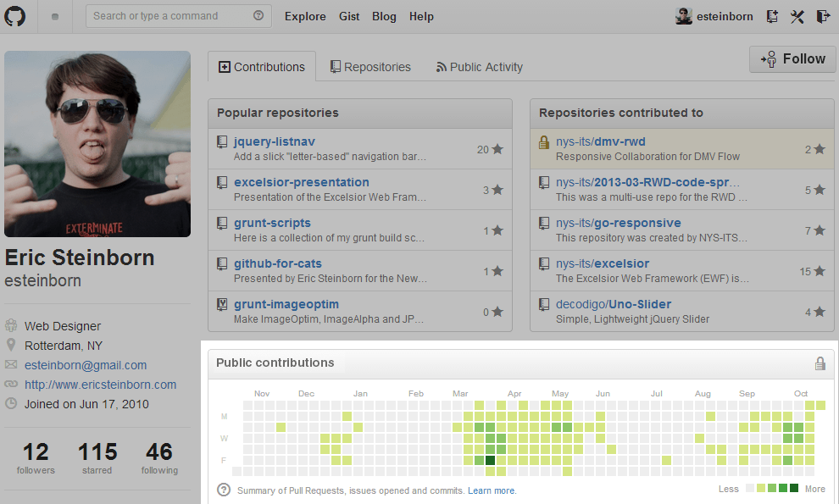
Task: Open the grunt-imageoptim repository link
Action: (286, 304)
